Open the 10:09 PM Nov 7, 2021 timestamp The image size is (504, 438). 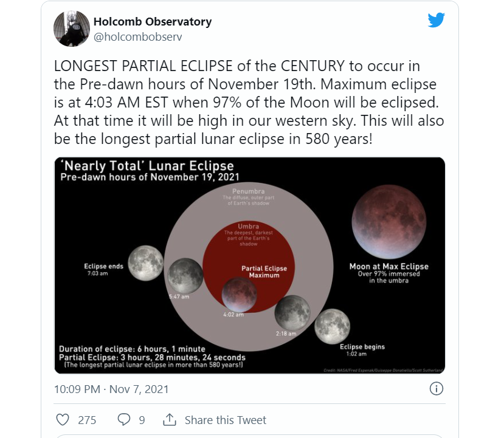click(x=111, y=389)
